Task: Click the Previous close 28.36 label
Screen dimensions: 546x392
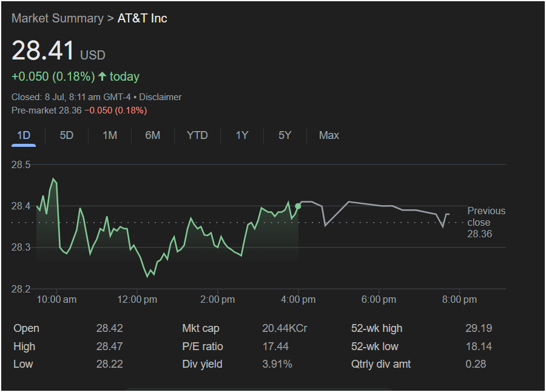Action: pyautogui.click(x=486, y=222)
